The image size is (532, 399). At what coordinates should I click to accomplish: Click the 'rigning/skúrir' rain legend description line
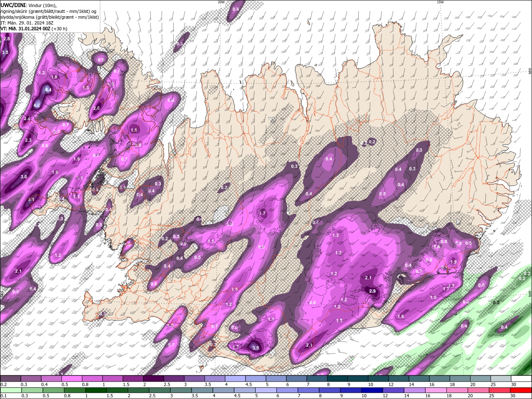click(x=49, y=11)
